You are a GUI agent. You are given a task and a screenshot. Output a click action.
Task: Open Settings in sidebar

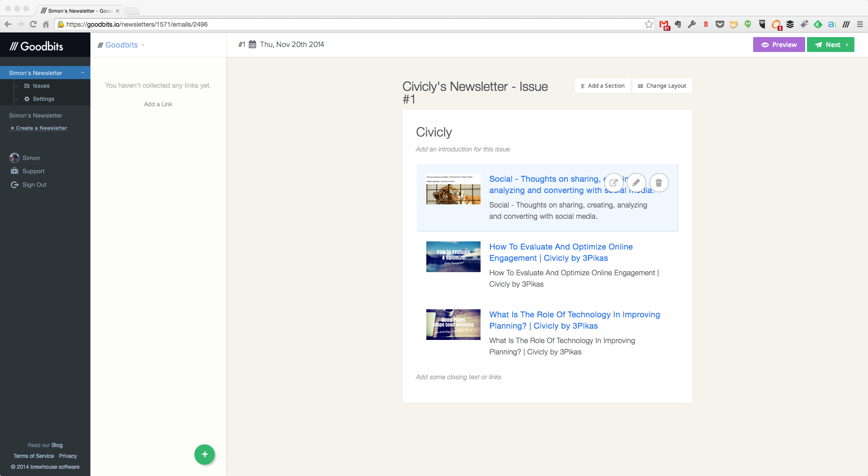[43, 99]
